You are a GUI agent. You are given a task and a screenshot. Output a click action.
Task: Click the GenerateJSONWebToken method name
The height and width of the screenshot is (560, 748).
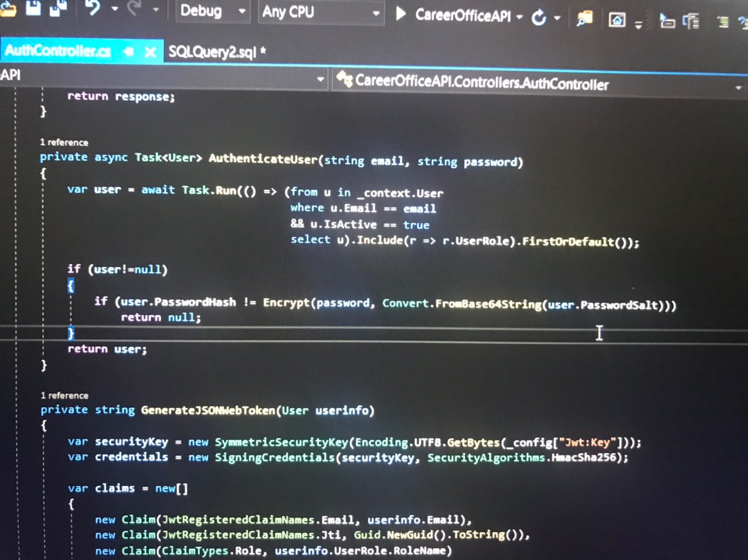tap(208, 410)
